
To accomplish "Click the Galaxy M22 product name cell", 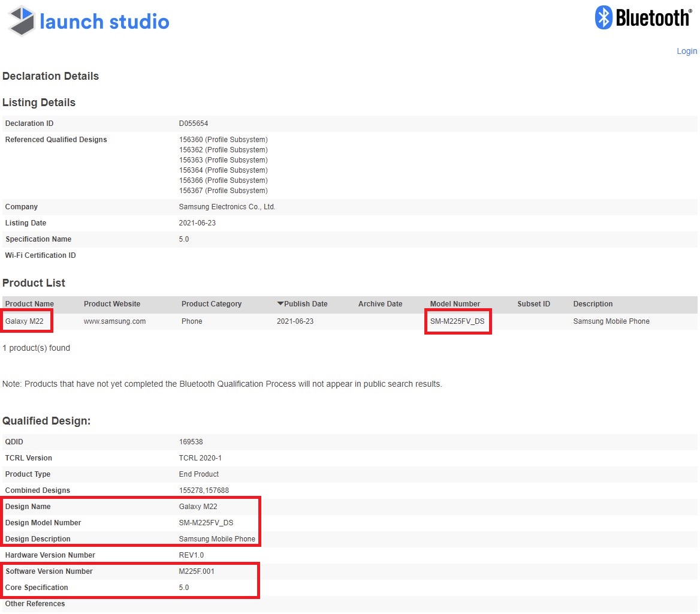I will [25, 321].
